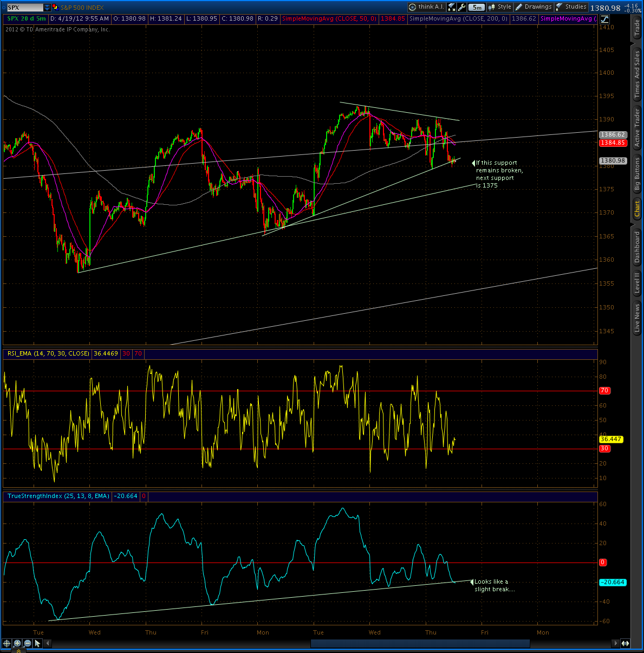Image resolution: width=644 pixels, height=653 pixels.
Task: Switch to the Active Trader tab
Action: (x=637, y=128)
